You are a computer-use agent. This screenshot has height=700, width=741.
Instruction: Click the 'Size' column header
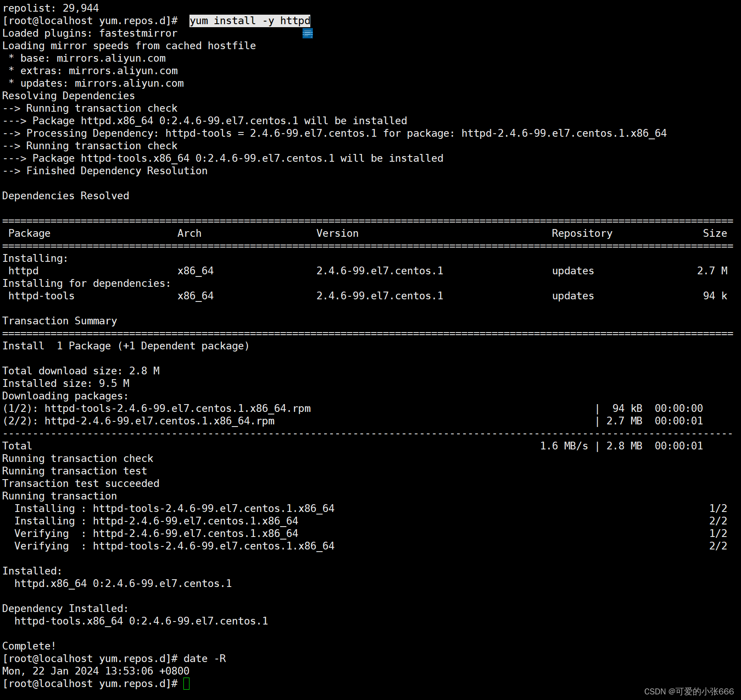(x=715, y=233)
